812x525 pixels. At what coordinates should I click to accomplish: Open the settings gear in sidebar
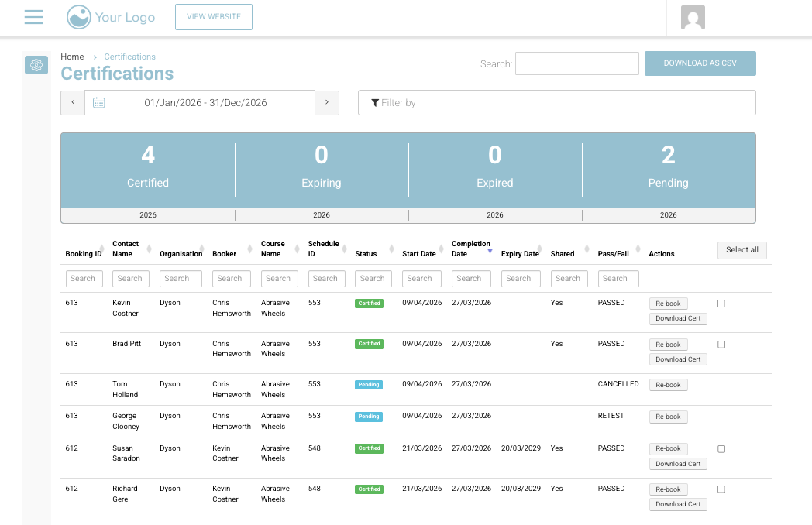coord(36,66)
